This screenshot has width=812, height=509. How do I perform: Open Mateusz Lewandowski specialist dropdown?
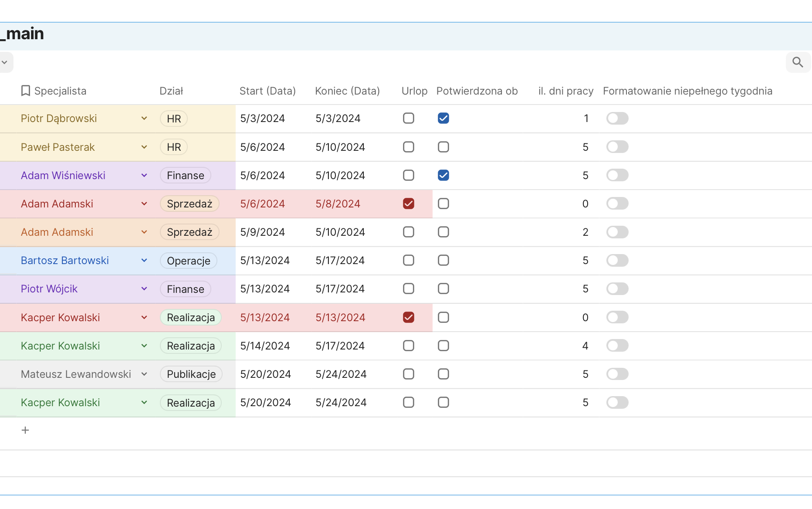coord(144,374)
